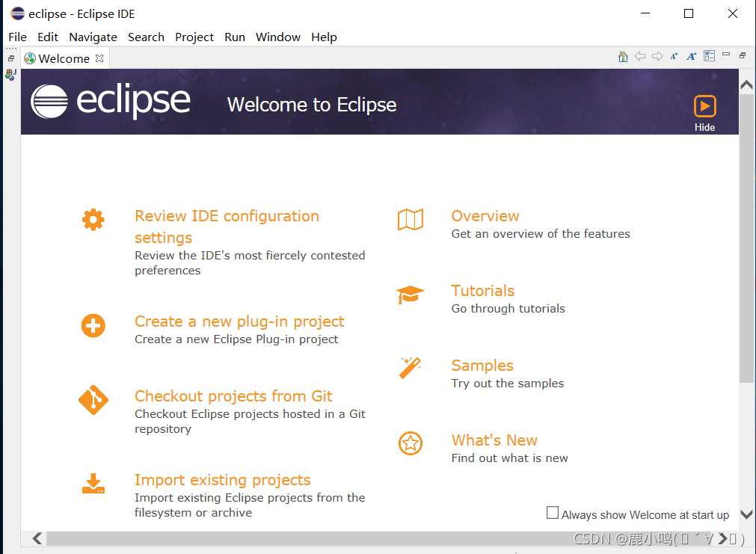The image size is (756, 554).
Task: Open the Tutorials link
Action: [483, 291]
